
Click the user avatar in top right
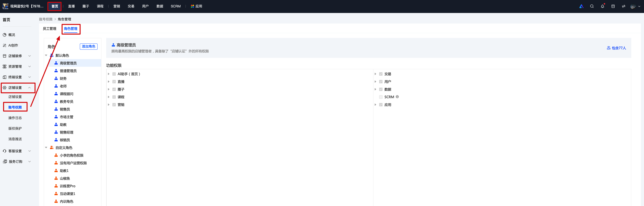coord(633,6)
